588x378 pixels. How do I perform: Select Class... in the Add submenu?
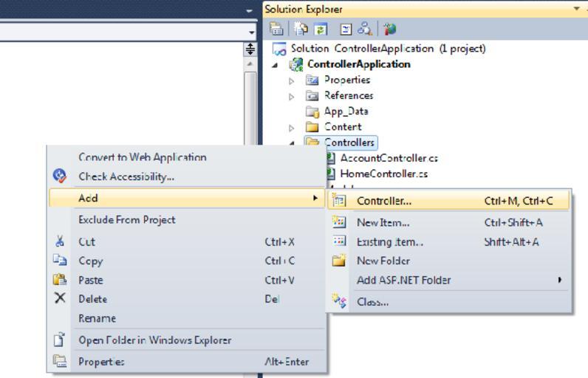coord(372,301)
